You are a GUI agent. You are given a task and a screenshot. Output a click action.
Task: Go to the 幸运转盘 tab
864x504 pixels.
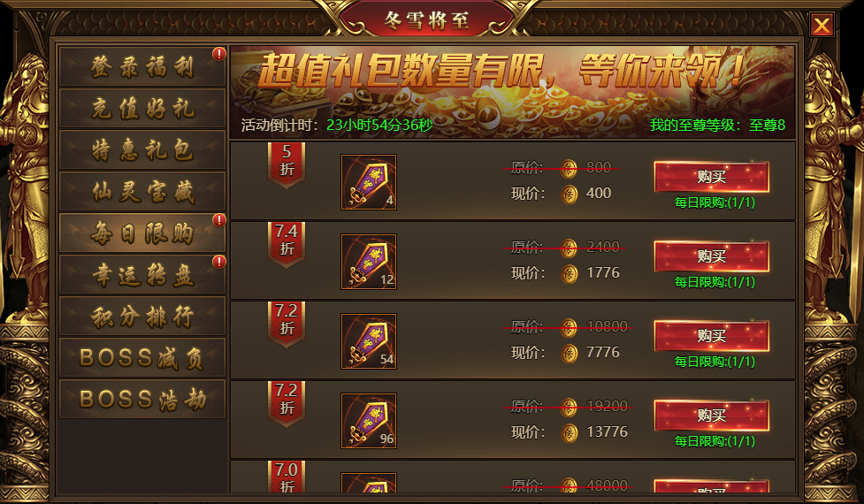coord(142,274)
